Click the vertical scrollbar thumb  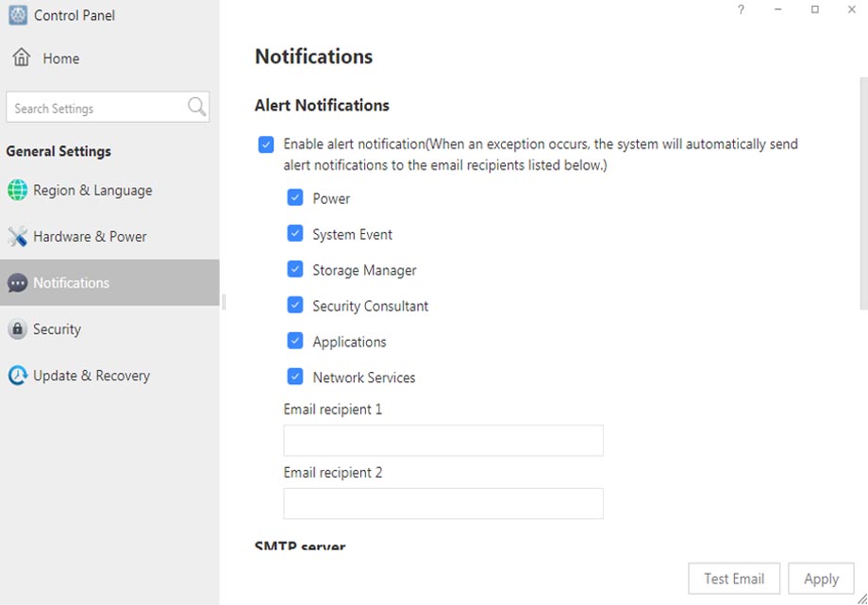coord(863,193)
